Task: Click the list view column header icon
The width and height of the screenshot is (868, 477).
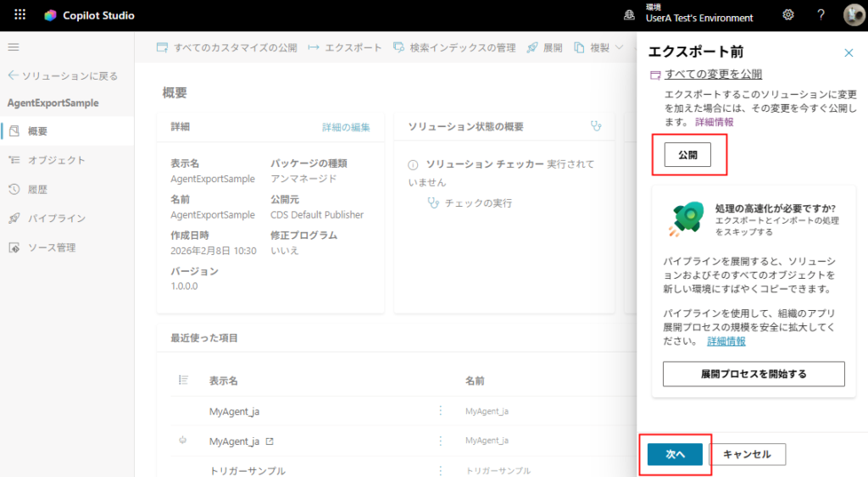Action: point(183,380)
